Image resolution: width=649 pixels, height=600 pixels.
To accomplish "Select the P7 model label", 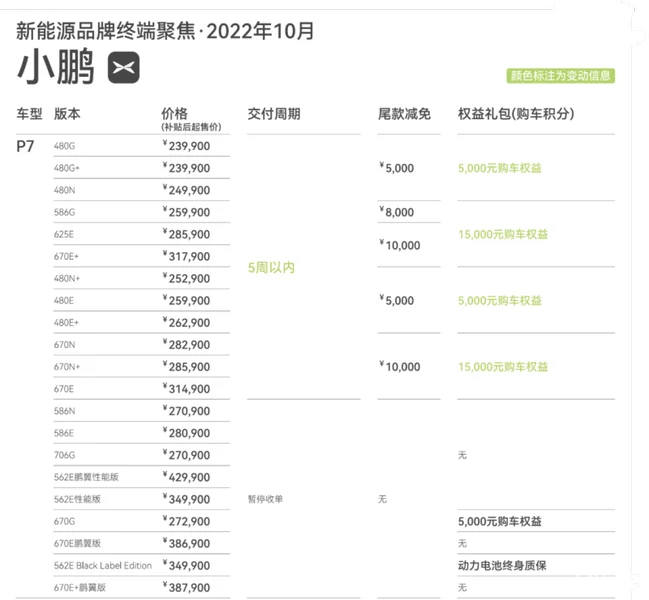I will 25,146.
